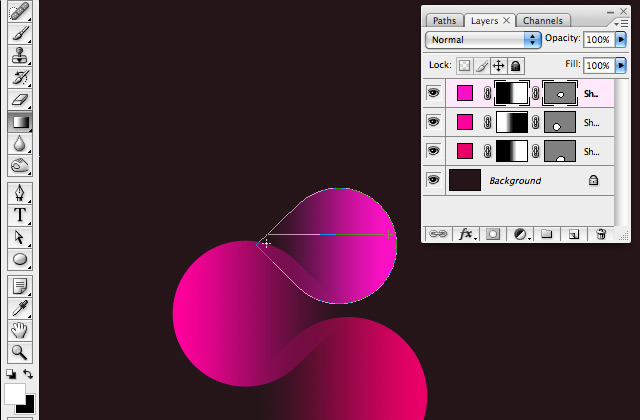Image resolution: width=640 pixels, height=420 pixels.
Task: Hide the bottom shape layer
Action: click(x=433, y=151)
